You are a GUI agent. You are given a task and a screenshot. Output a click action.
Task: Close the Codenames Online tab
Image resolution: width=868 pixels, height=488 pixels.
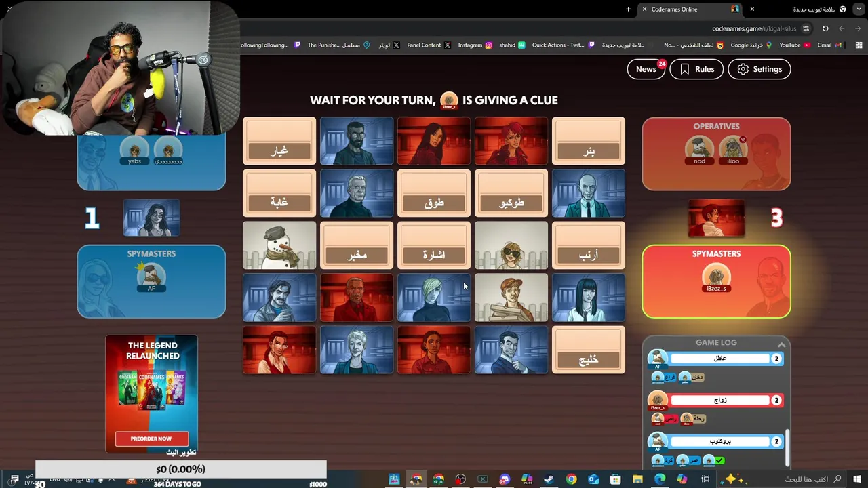(644, 9)
